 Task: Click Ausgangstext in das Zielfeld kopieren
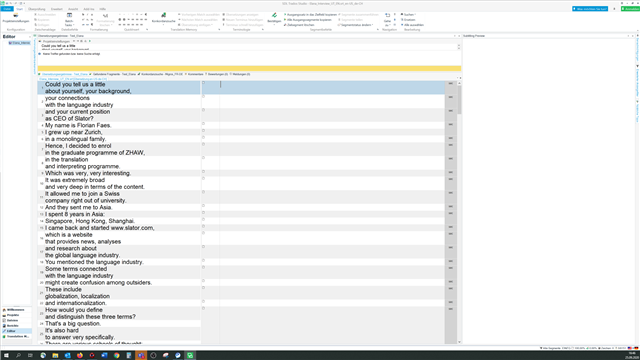(311, 14)
